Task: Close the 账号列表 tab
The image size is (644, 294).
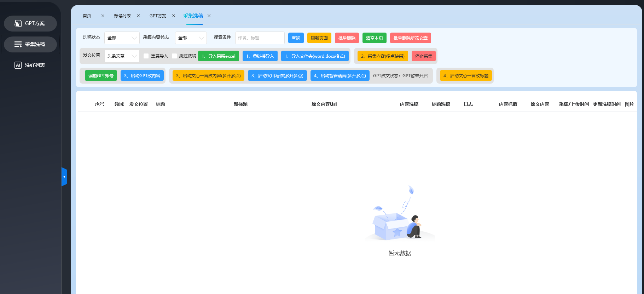Action: (x=138, y=16)
